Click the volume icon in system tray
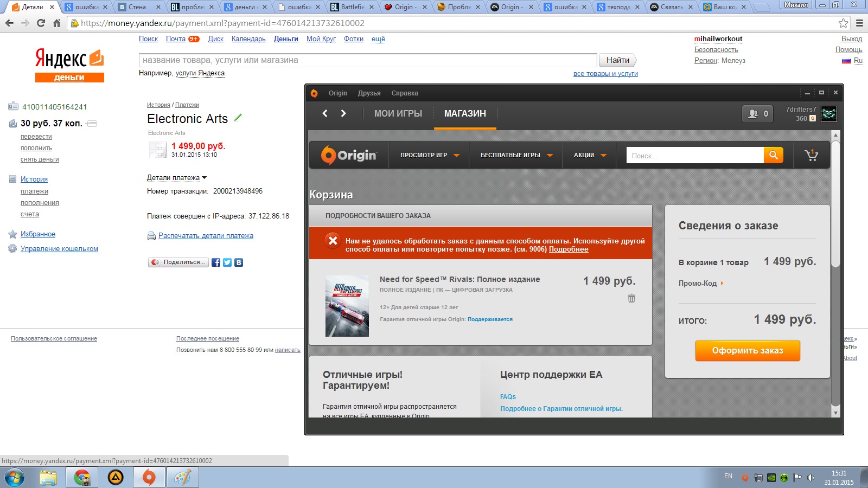Viewport: 868px width, 488px height. tap(810, 478)
